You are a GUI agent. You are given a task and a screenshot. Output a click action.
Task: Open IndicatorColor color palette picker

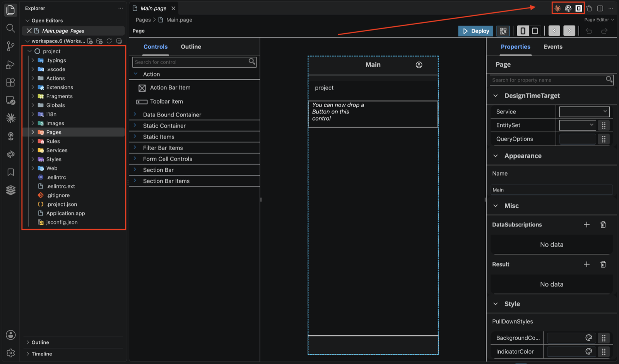[x=588, y=351]
